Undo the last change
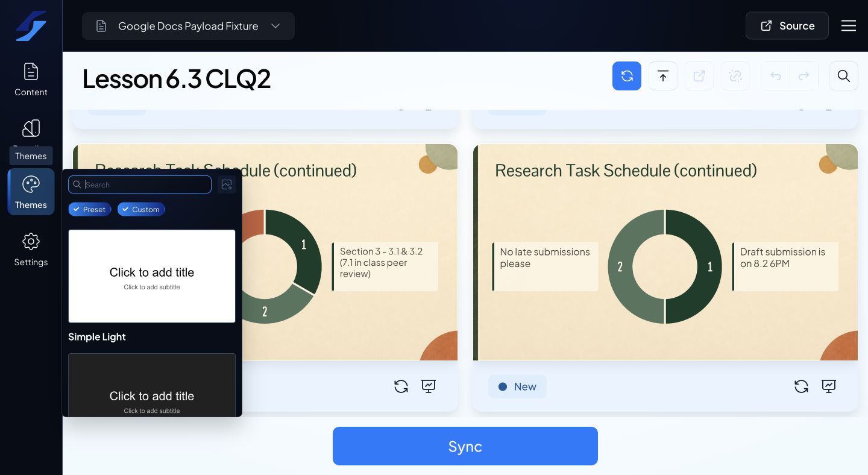 click(776, 76)
